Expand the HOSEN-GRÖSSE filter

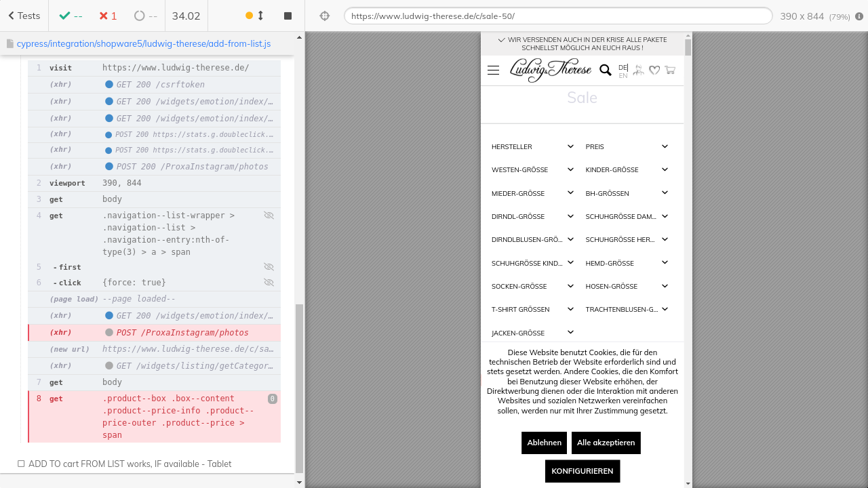click(627, 286)
